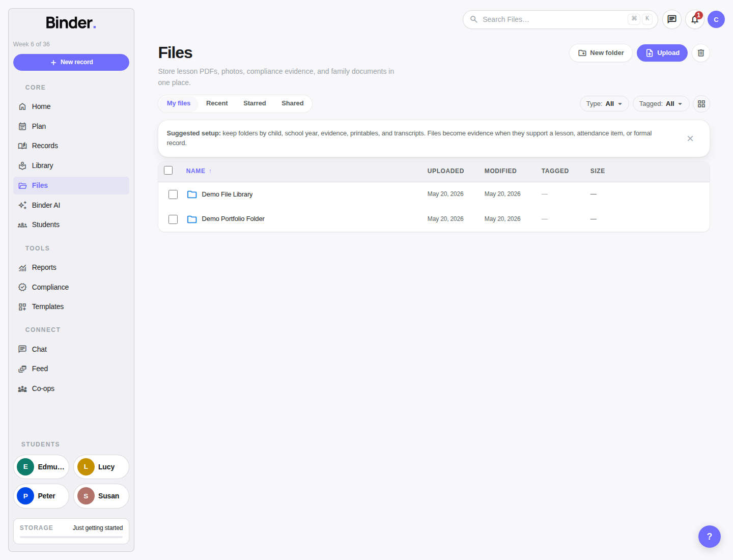
Task: Click the trash bin icon button
Action: 701,53
